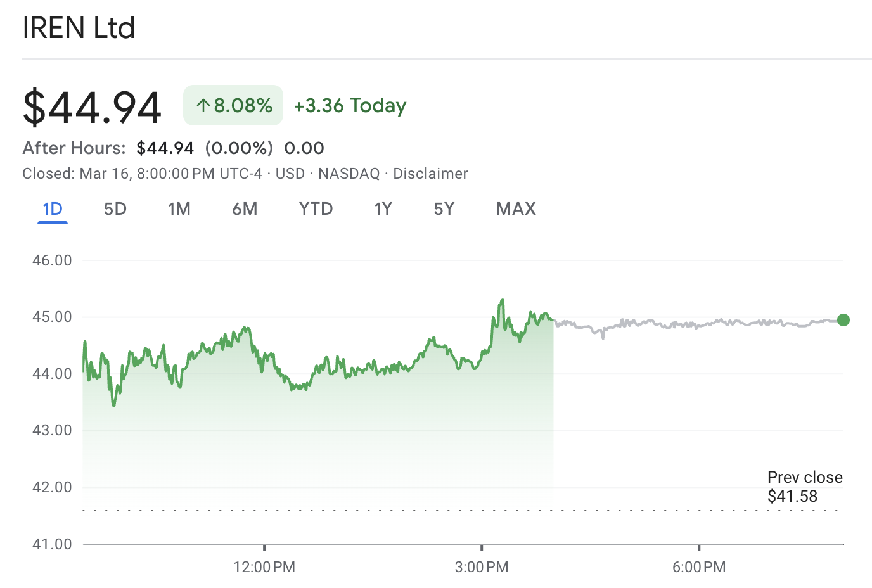The width and height of the screenshot is (872, 588).
Task: Click the After Hours $44.94 price
Action: [165, 148]
